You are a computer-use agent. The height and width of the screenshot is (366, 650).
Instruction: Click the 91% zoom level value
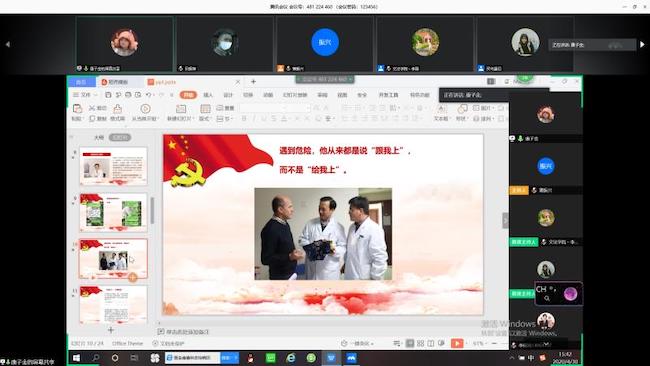478,343
